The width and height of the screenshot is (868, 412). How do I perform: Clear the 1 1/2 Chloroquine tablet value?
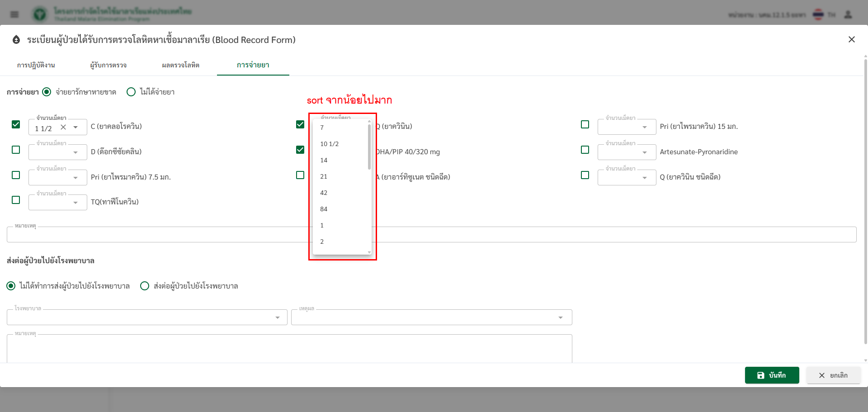point(63,128)
